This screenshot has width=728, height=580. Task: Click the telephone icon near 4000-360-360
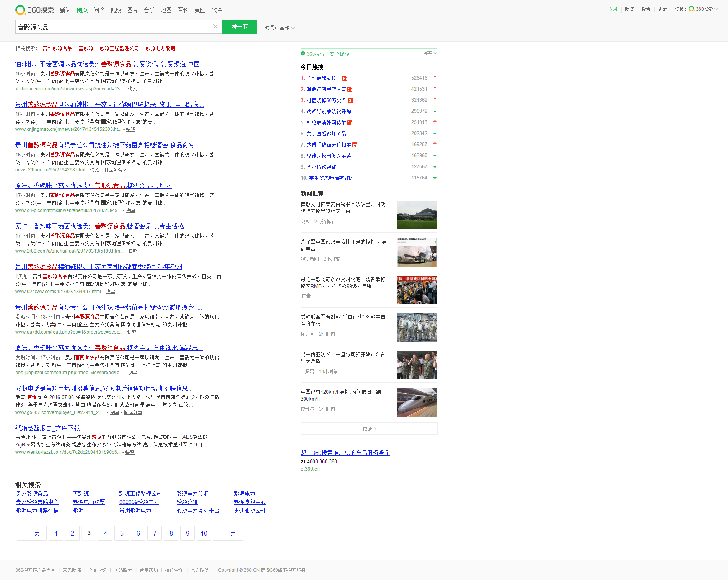303,462
